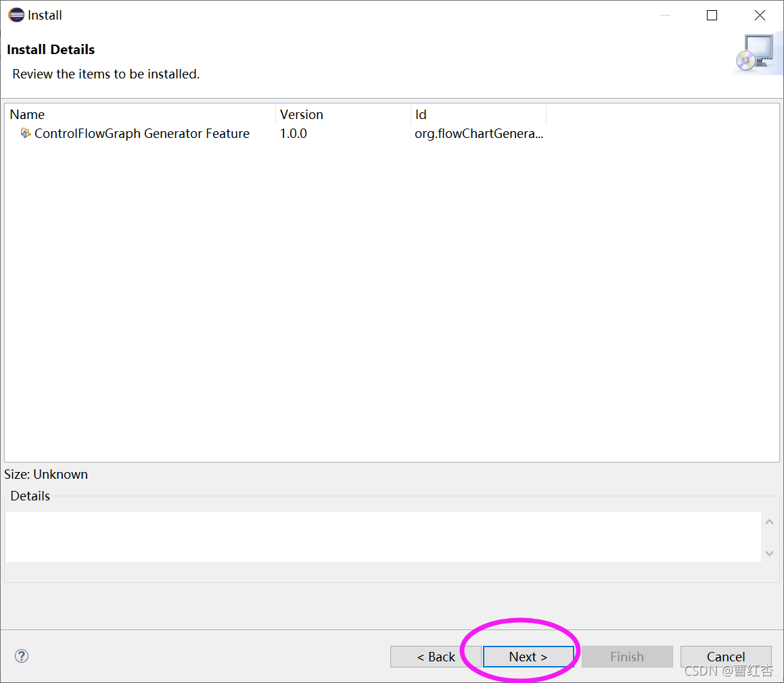Click the disabled Finish button
784x683 pixels.
tap(626, 656)
